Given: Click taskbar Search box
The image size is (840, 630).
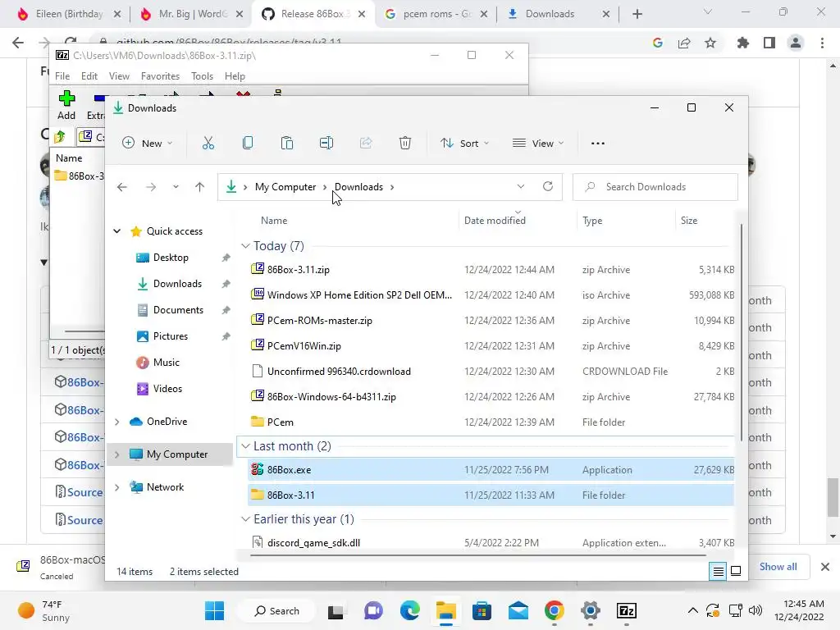Looking at the screenshot, I should click(277, 610).
